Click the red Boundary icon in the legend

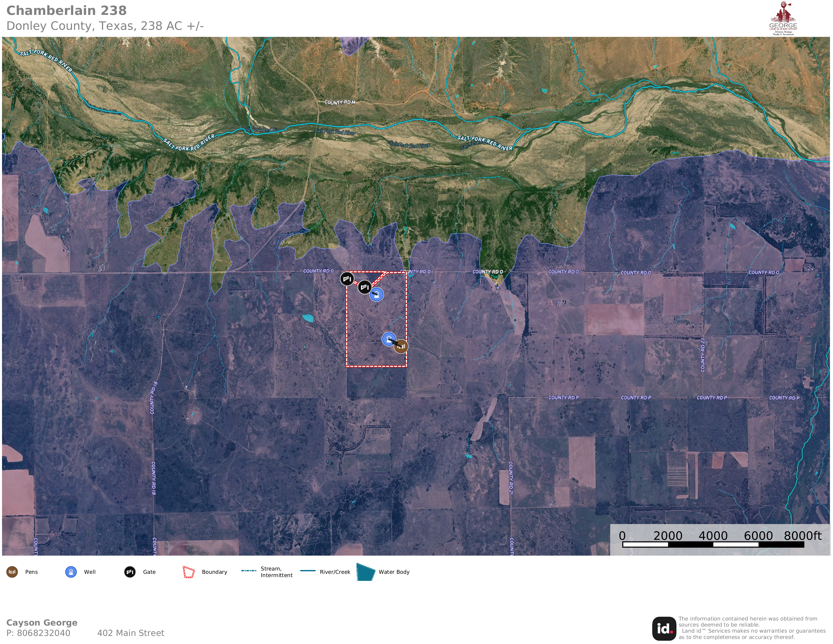pyautogui.click(x=188, y=572)
